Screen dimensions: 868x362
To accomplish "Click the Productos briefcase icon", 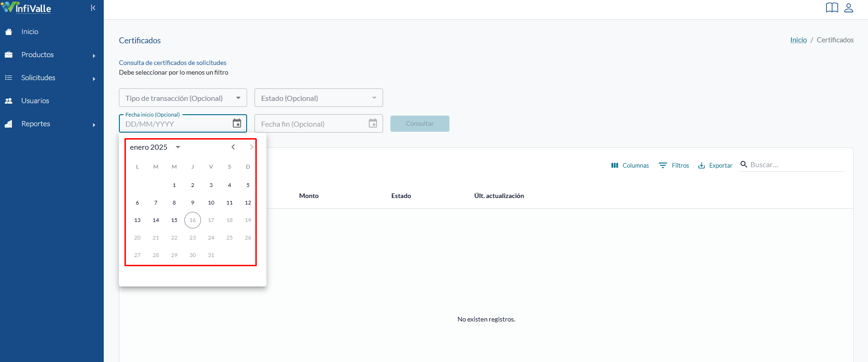I will point(8,55).
